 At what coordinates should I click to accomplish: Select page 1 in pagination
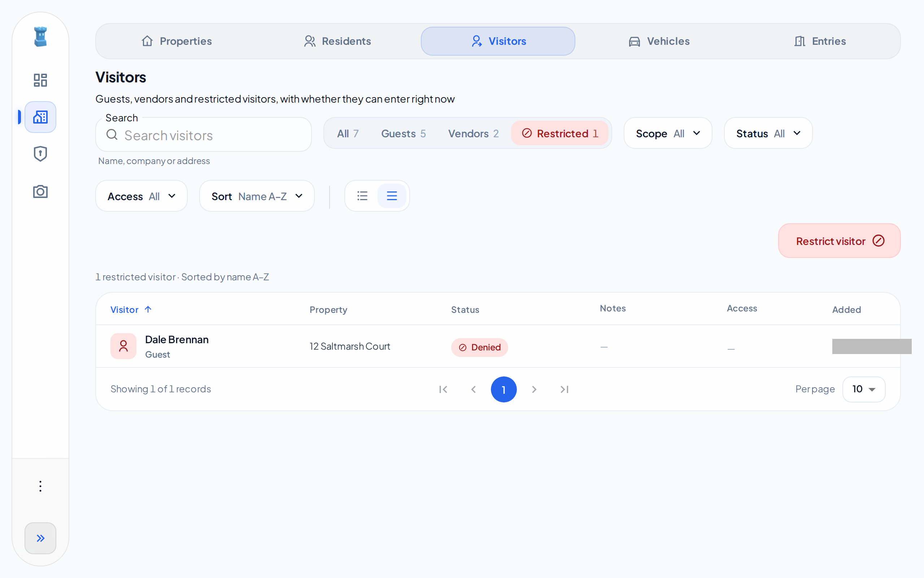tap(504, 389)
